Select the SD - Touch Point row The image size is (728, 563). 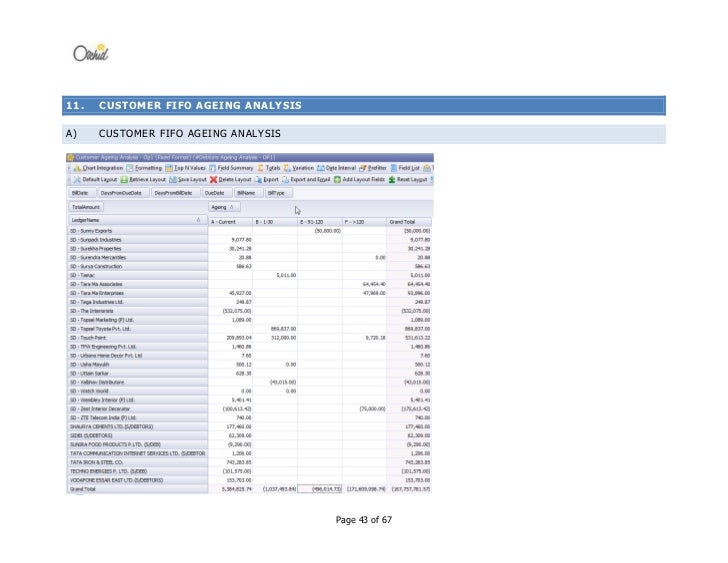137,337
